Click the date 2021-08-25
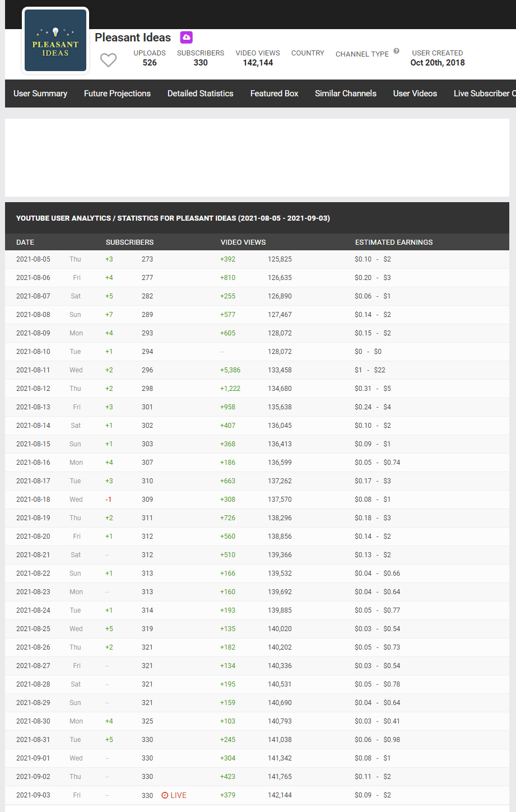The height and width of the screenshot is (812, 516). (x=33, y=629)
